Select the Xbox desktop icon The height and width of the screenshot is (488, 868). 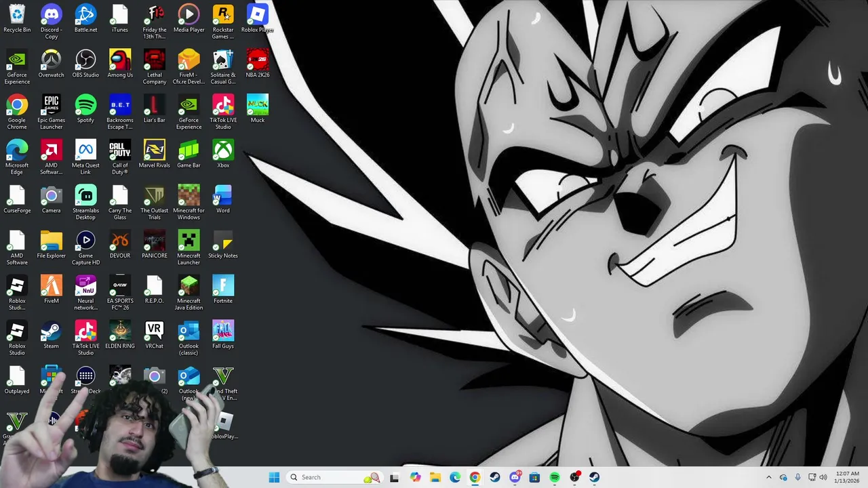click(223, 154)
